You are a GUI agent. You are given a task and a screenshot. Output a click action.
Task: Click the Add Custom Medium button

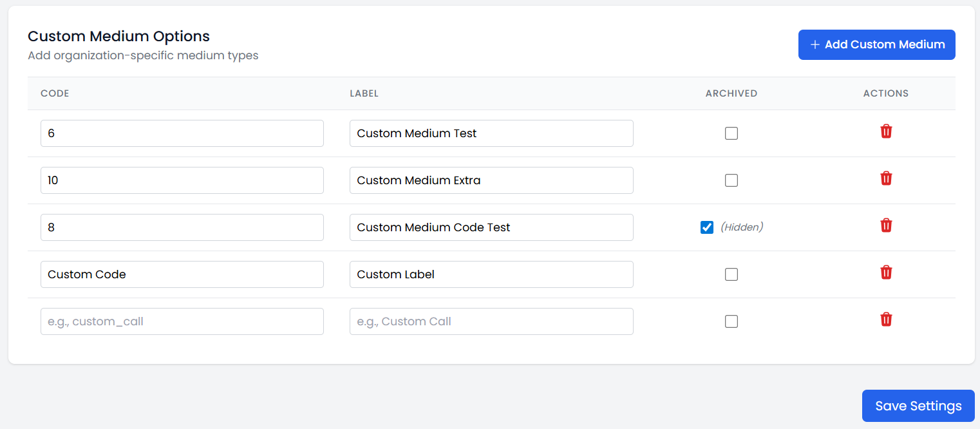click(876, 44)
